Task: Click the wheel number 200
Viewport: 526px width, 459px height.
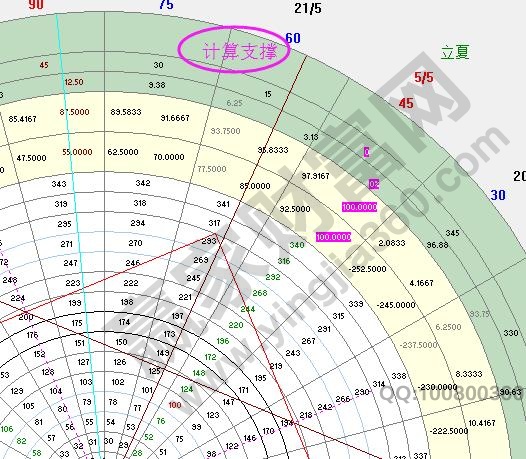Action: (26, 317)
